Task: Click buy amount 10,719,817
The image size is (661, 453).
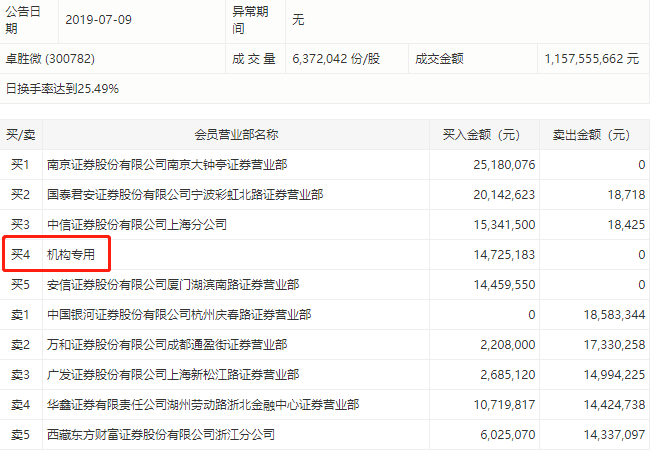Action: pyautogui.click(x=504, y=405)
